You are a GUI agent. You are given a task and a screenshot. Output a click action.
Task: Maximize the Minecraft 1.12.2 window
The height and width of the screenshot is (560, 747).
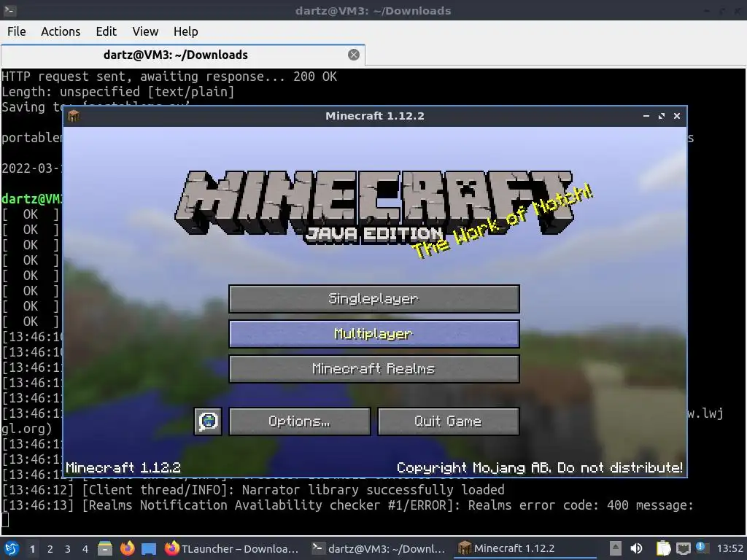661,116
